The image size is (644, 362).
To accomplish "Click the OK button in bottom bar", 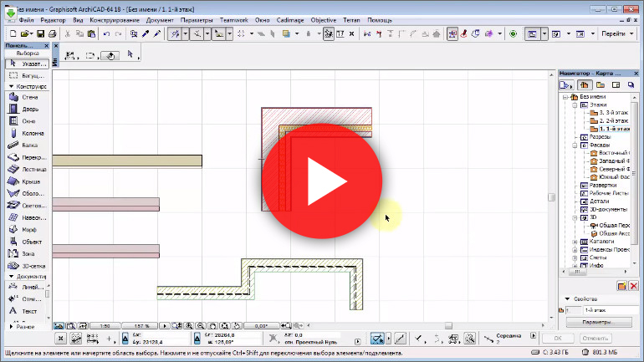I will coord(557,339).
